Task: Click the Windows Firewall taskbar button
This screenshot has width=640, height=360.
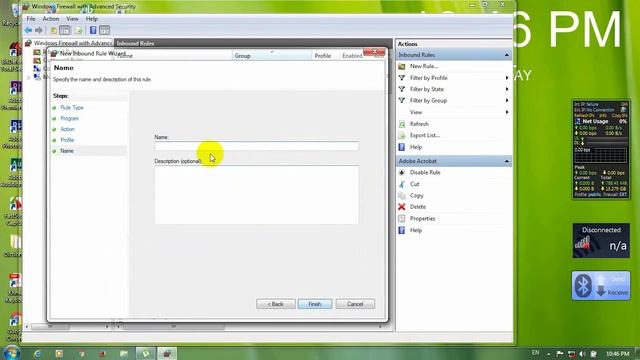Action: [167, 353]
